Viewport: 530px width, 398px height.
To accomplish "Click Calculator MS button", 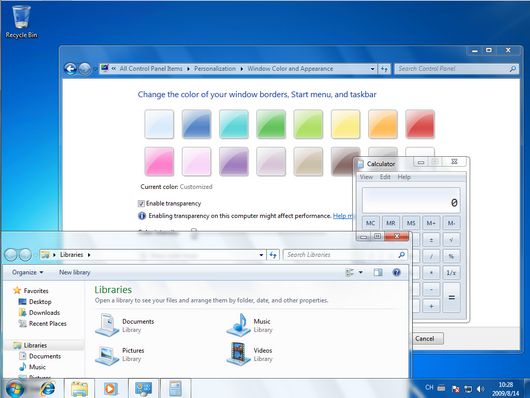I will 411,223.
